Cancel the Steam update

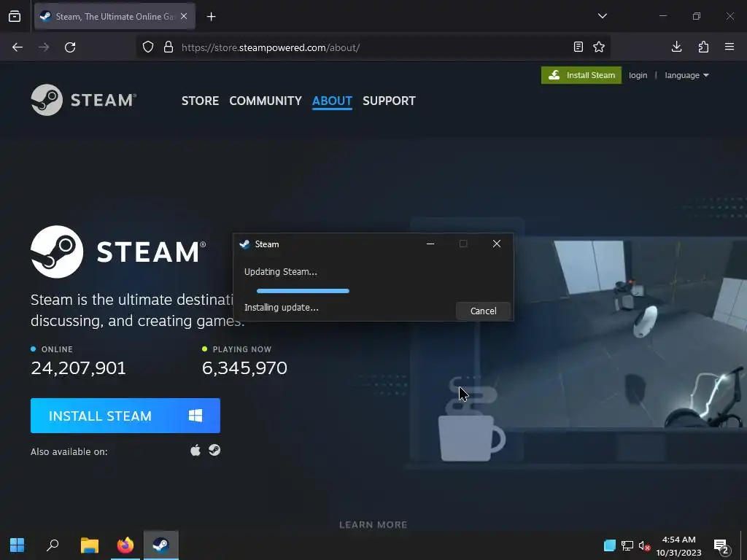483,311
